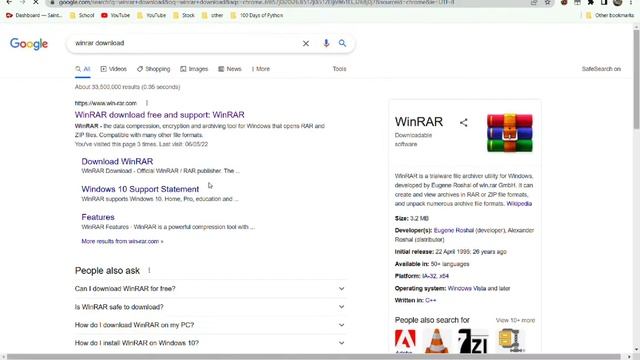Open Extensions puzzle icon in Chrome toolbar

pos(591,2)
